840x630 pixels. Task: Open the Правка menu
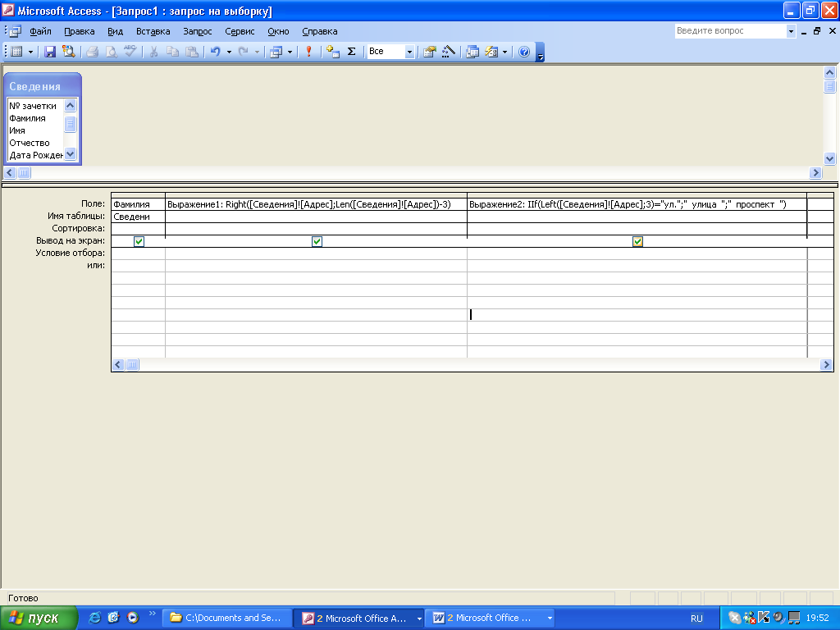click(80, 32)
